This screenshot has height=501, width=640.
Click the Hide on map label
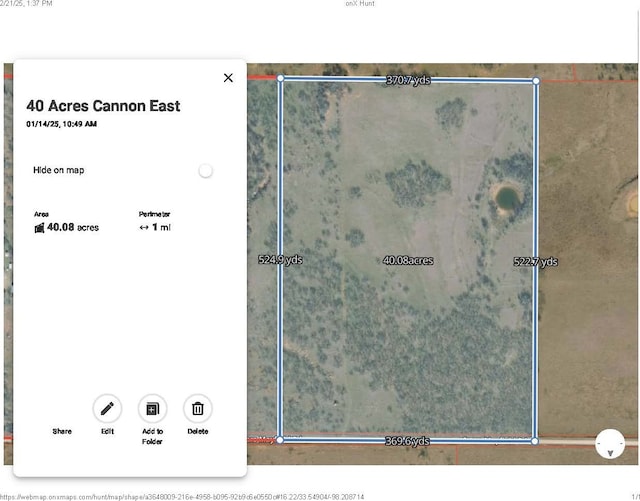[59, 170]
